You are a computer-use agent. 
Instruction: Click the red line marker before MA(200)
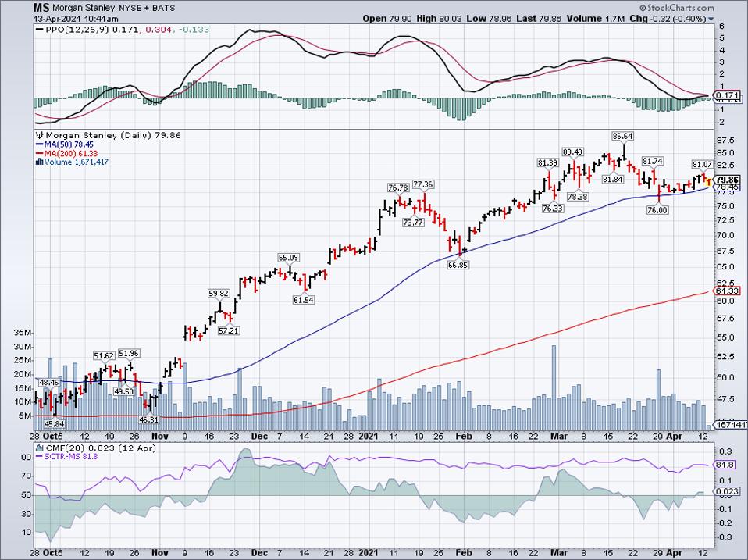coord(40,153)
